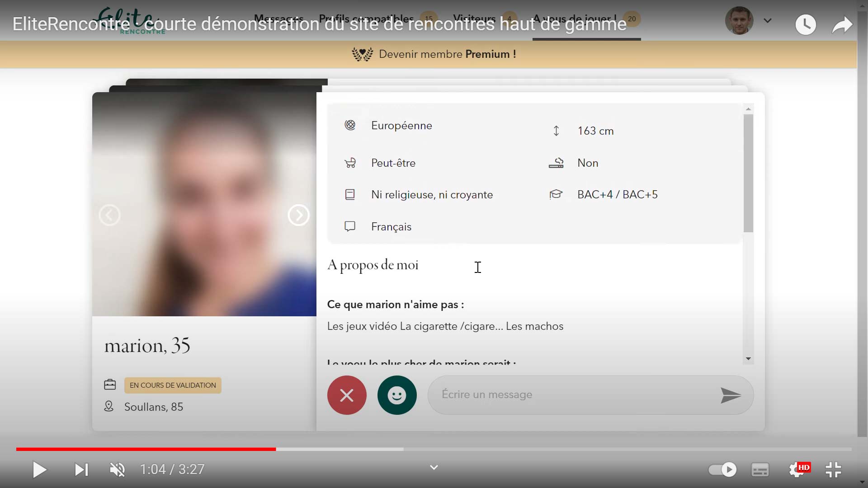Click the share arrow icon
The height and width of the screenshot is (488, 868).
coord(842,25)
